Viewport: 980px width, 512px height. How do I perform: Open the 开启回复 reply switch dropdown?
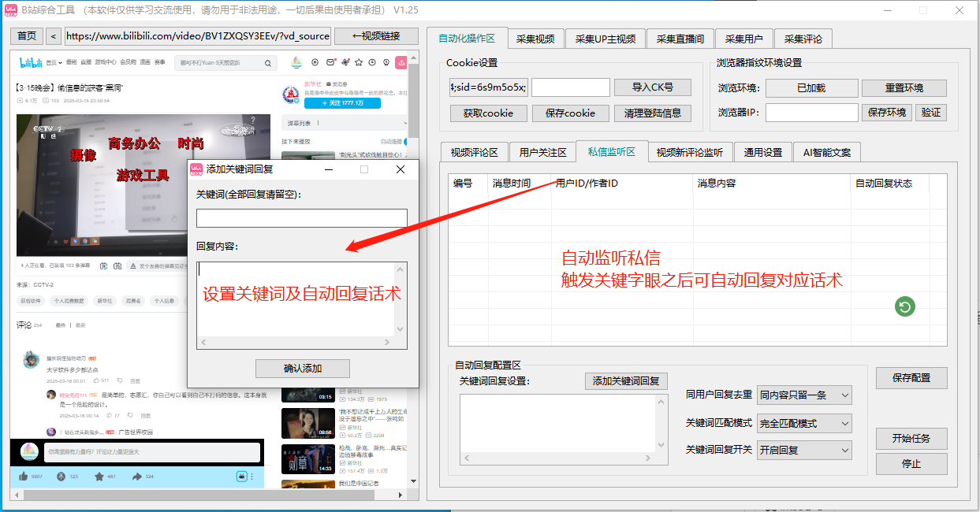click(803, 450)
